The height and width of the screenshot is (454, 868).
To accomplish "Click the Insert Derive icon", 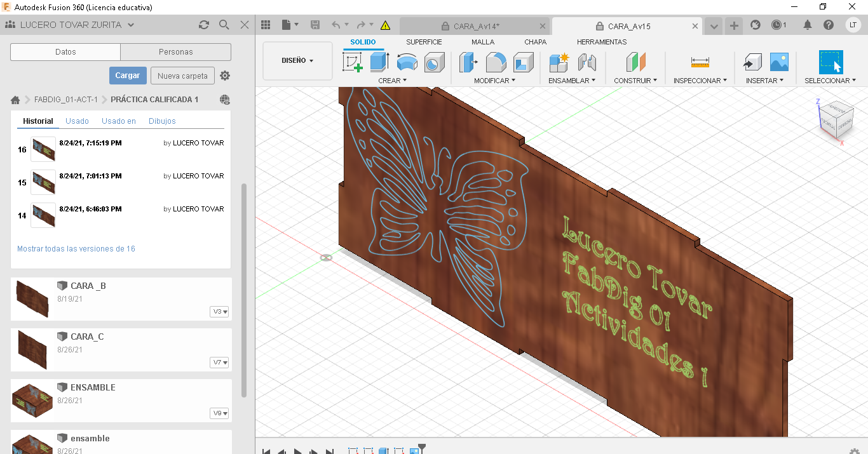I will [752, 62].
